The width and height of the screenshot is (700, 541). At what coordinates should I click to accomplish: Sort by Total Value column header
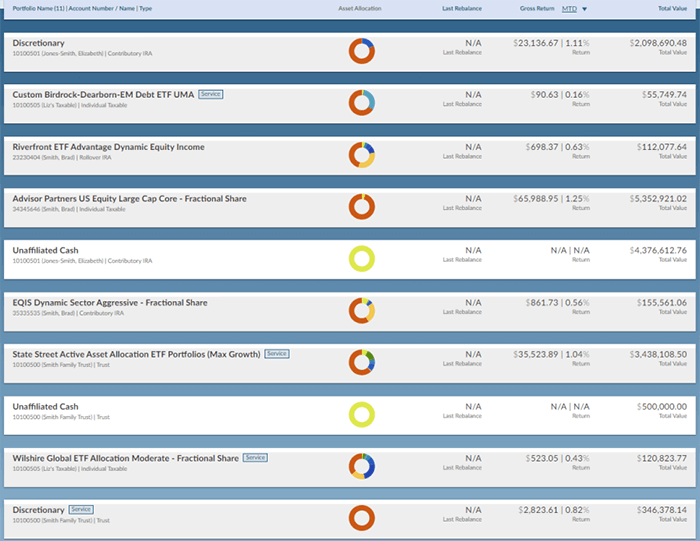[x=672, y=8]
